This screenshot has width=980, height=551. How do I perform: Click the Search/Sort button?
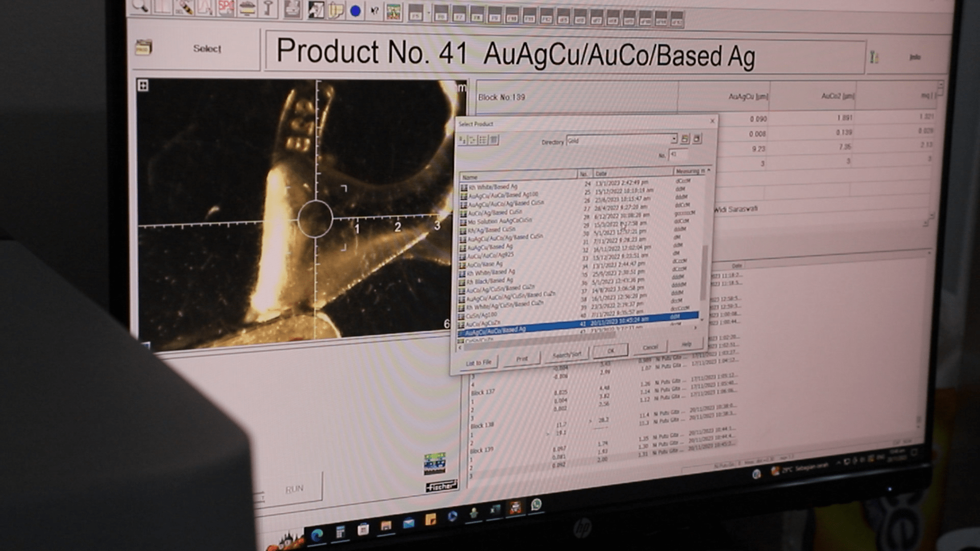(567, 355)
